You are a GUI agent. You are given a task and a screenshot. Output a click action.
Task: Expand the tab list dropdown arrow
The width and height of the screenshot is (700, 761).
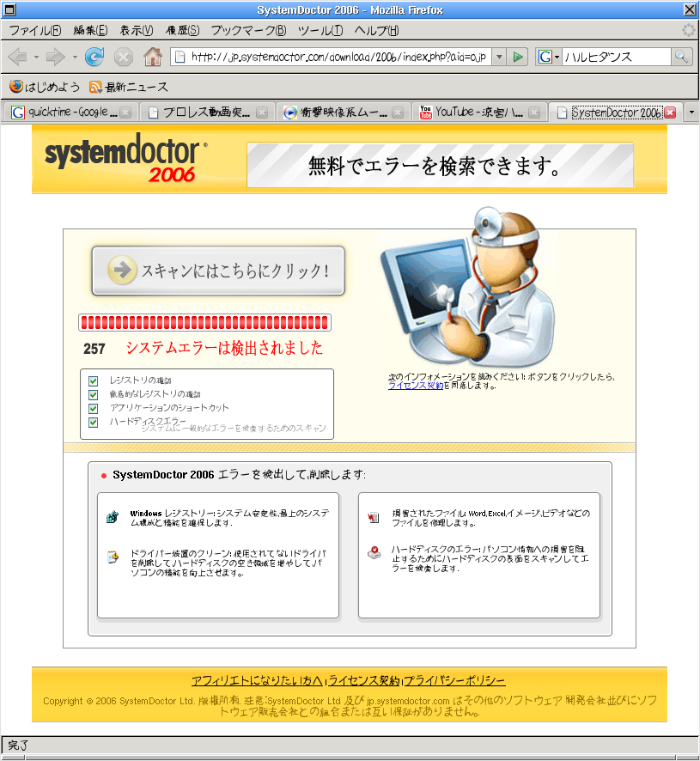pyautogui.click(x=691, y=113)
